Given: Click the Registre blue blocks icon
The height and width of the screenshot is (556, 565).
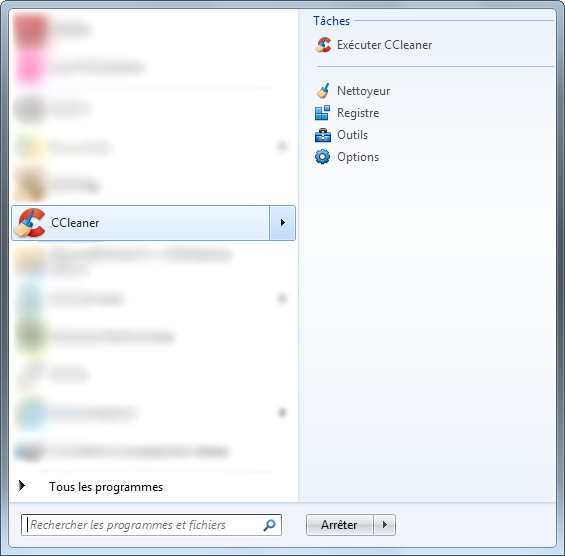Looking at the screenshot, I should pos(322,113).
